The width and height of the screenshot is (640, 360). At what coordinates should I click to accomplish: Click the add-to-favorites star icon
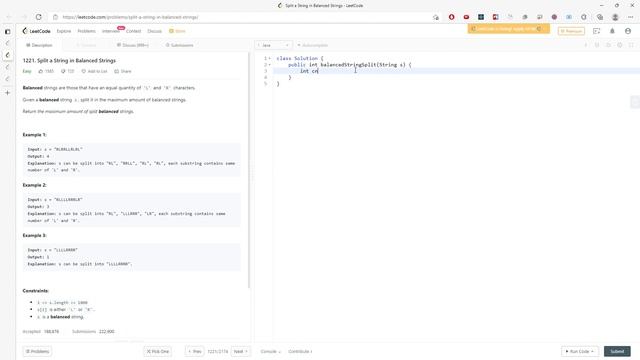(436, 17)
